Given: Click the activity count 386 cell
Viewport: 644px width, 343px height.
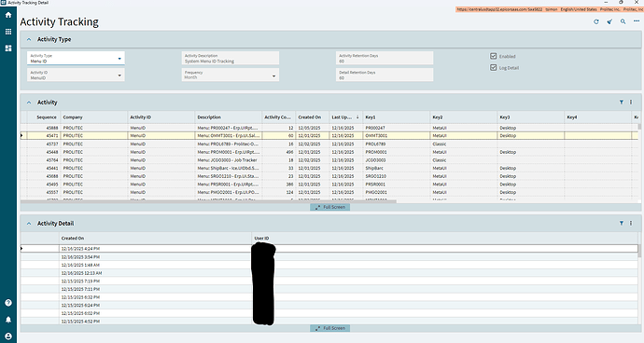Looking at the screenshot, I should click(x=278, y=185).
